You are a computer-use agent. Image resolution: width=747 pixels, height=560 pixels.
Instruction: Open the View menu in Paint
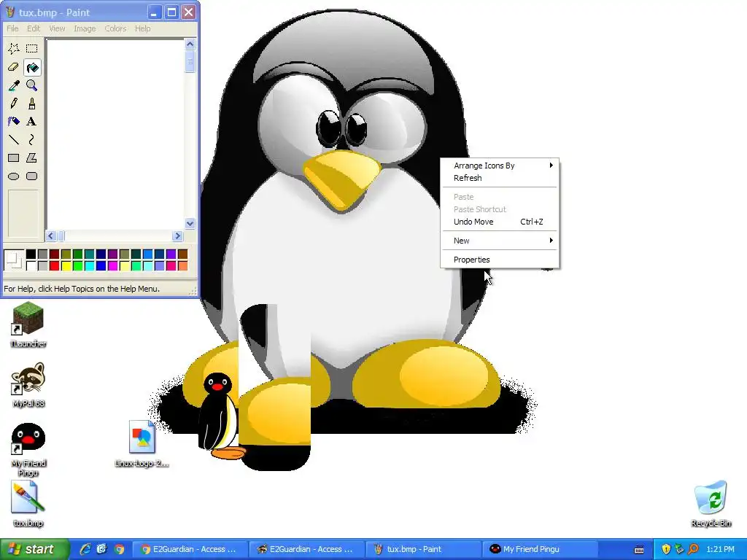57,28
